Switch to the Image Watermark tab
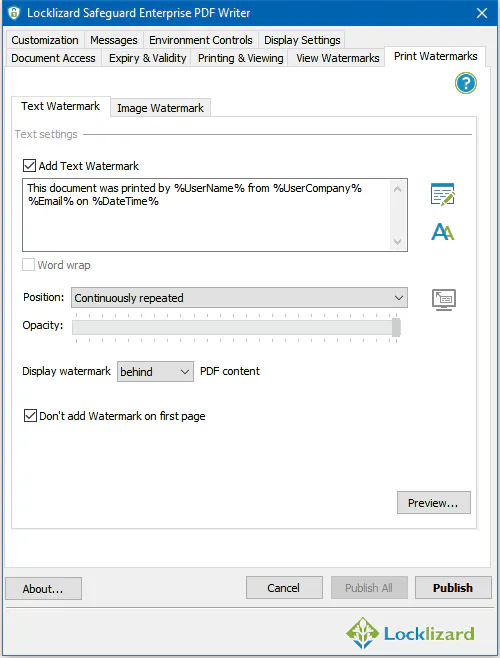 pyautogui.click(x=160, y=108)
